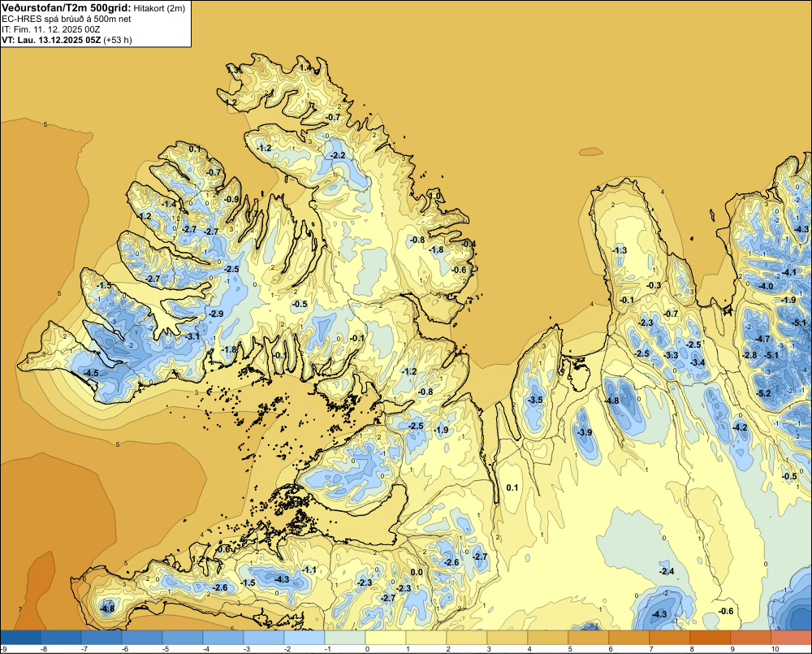Image resolution: width=812 pixels, height=654 pixels.
Task: Click the "-4.1" temperature value on the map
Action: (x=788, y=272)
